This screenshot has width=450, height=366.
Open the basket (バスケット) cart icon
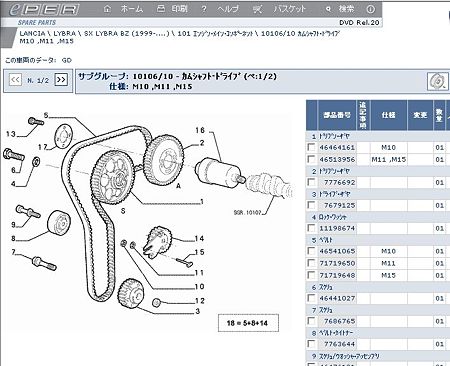tap(257, 9)
